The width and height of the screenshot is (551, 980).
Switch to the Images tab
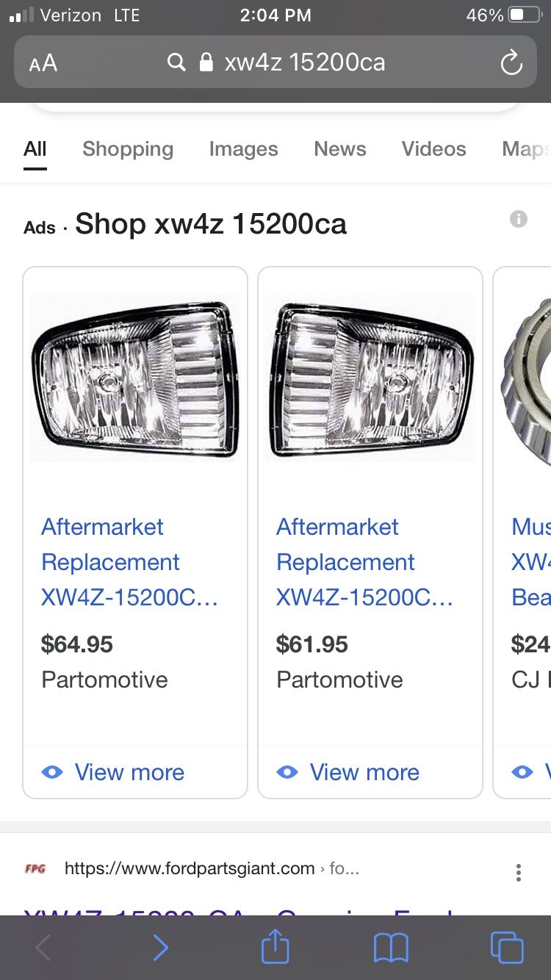point(243,149)
